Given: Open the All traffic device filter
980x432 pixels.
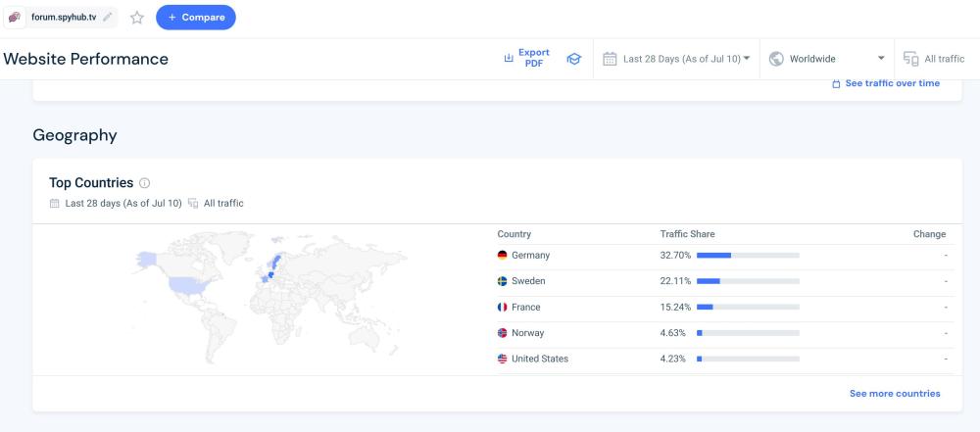Looking at the screenshot, I should tap(933, 59).
